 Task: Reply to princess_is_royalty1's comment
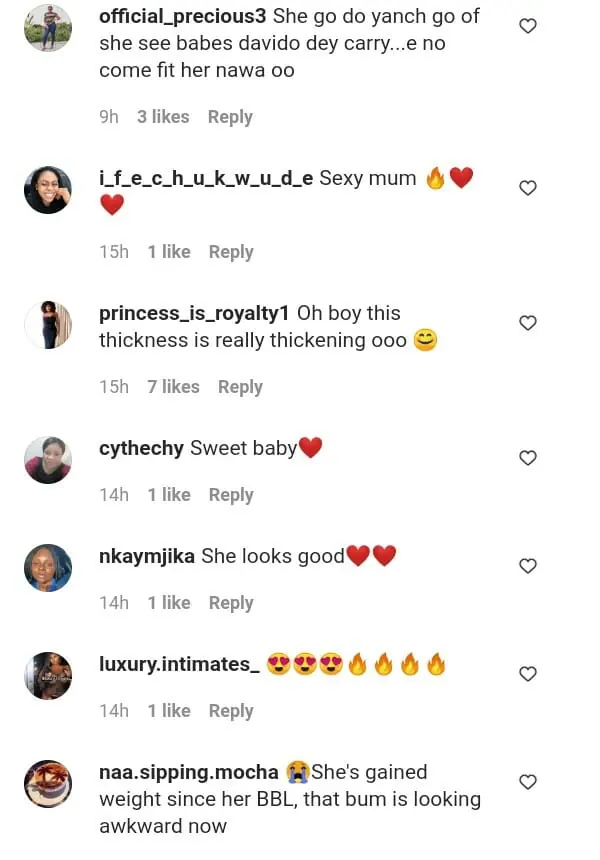point(240,387)
